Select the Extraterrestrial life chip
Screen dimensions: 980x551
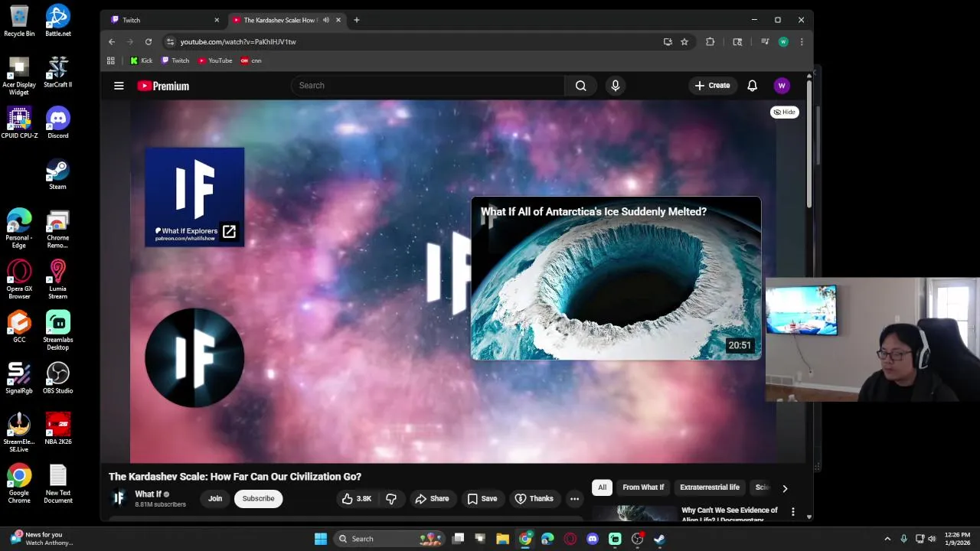point(710,487)
